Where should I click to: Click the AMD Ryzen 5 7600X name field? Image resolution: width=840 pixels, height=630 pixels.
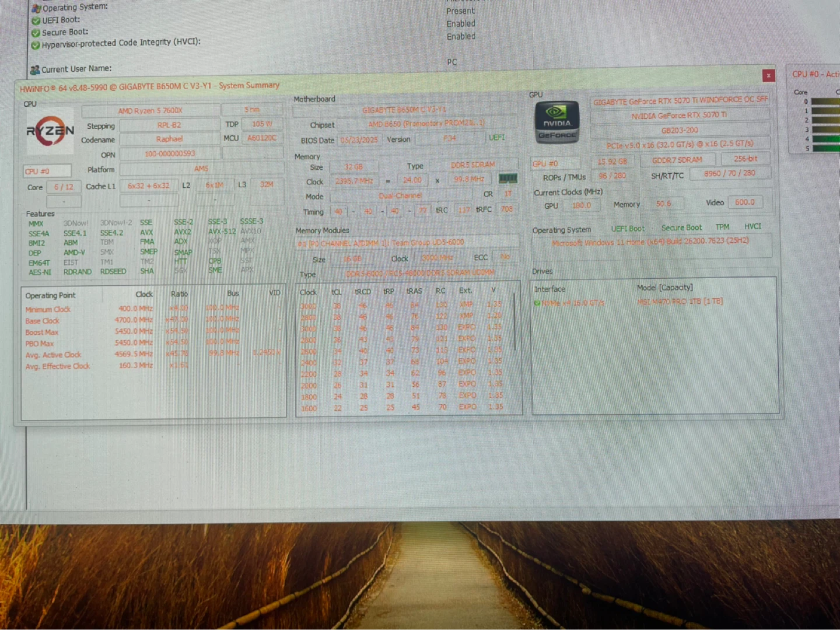point(150,110)
